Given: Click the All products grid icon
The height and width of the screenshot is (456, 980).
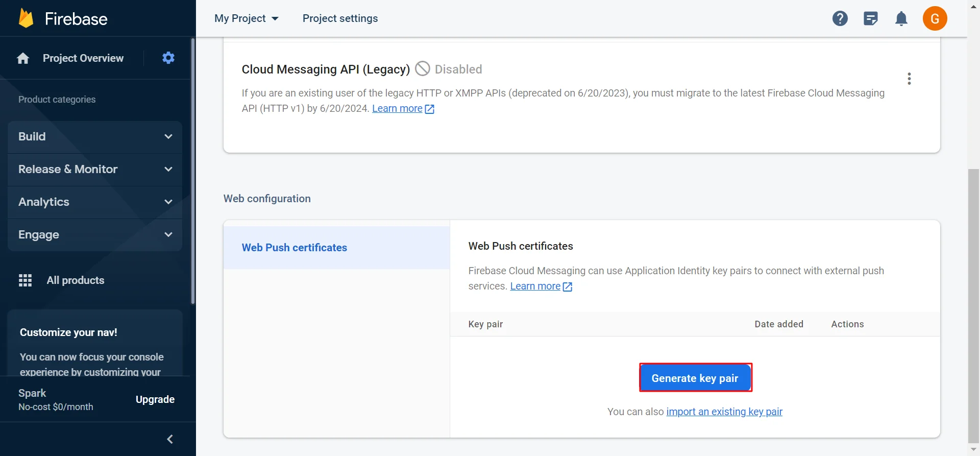Looking at the screenshot, I should 25,280.
